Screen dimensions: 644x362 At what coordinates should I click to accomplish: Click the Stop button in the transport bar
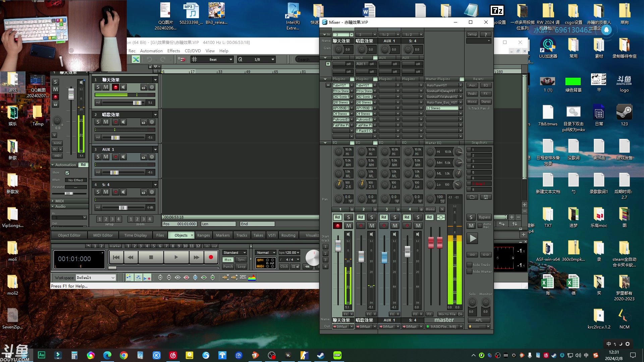(151, 257)
